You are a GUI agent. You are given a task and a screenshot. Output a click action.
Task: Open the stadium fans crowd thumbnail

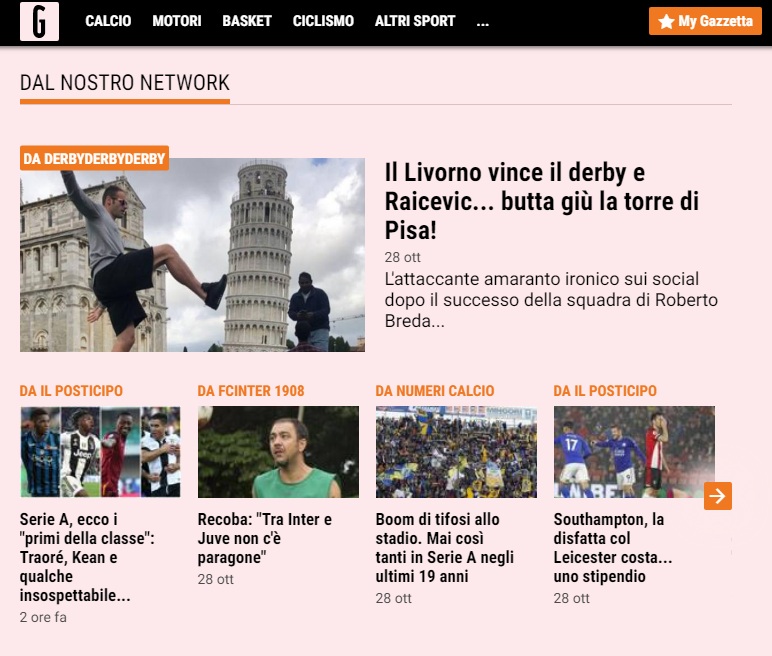[x=456, y=452]
